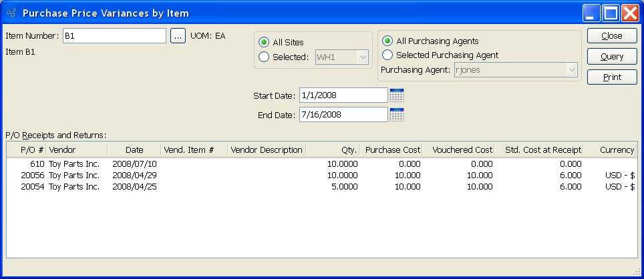Maximize the Purchase Price Variances window
This screenshot has height=279, width=644.
tap(611, 13)
